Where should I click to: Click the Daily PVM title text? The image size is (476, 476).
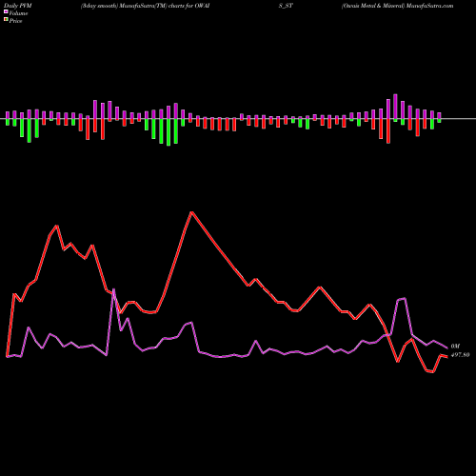pyautogui.click(x=18, y=6)
